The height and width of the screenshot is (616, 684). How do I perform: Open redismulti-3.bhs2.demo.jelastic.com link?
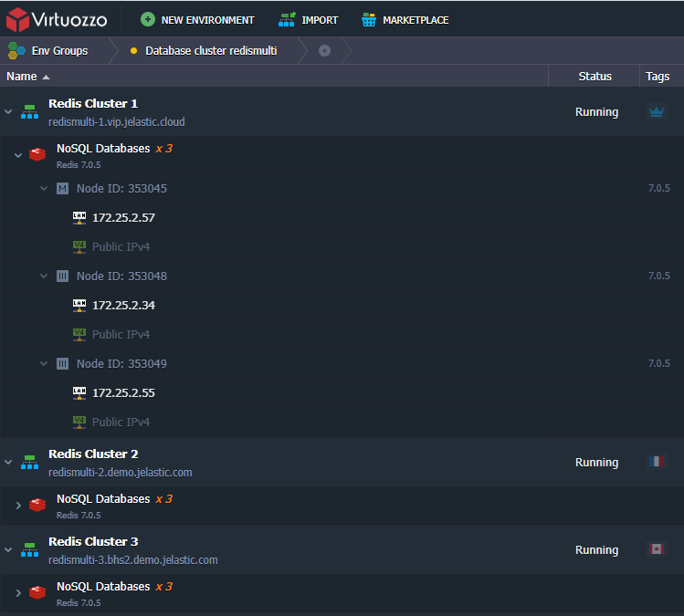[133, 560]
